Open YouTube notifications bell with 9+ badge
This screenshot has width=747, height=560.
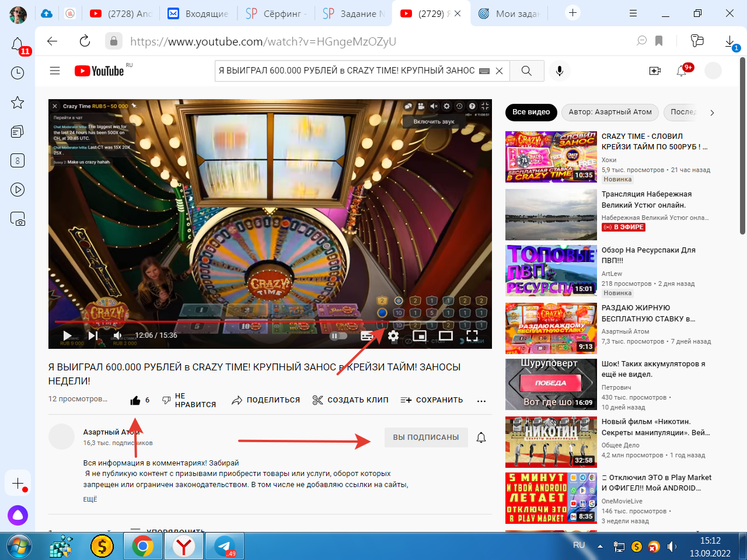(x=682, y=71)
